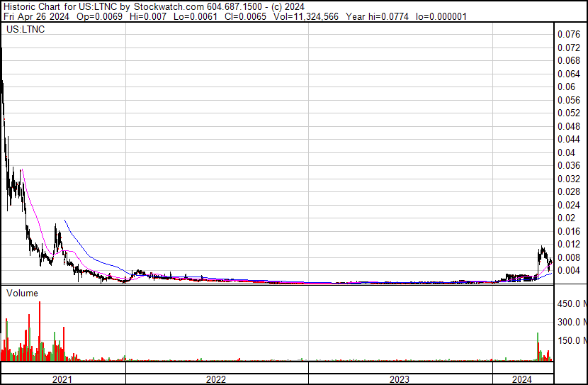Click the Stockwatch.com text in header
Image resolution: width=588 pixels, height=385 pixels.
coord(169,7)
